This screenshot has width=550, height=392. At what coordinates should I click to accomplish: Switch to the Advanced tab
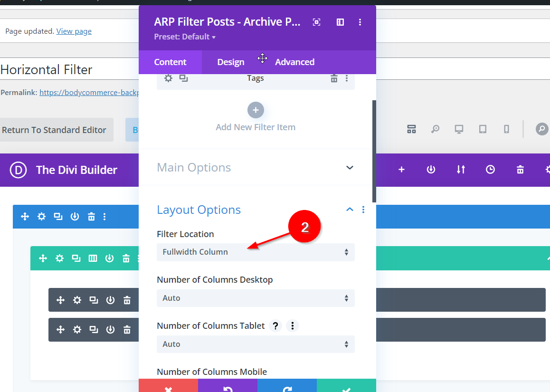point(294,62)
